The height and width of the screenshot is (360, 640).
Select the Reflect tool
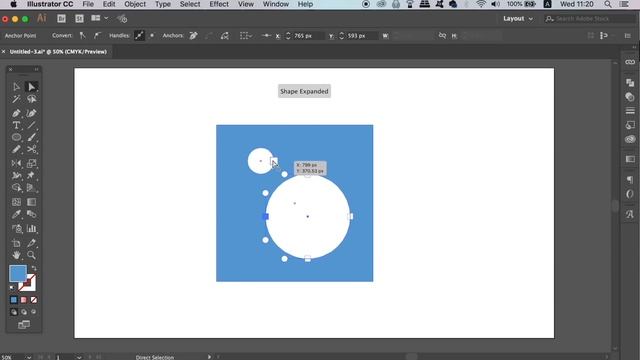tap(16, 163)
